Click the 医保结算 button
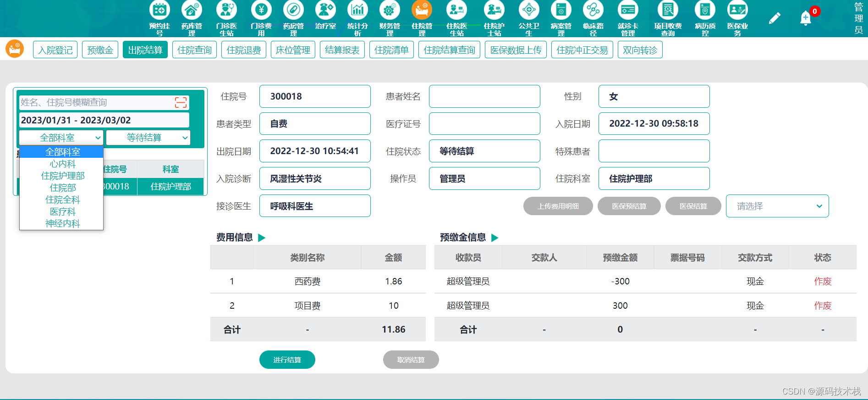The width and height of the screenshot is (868, 400). point(693,206)
